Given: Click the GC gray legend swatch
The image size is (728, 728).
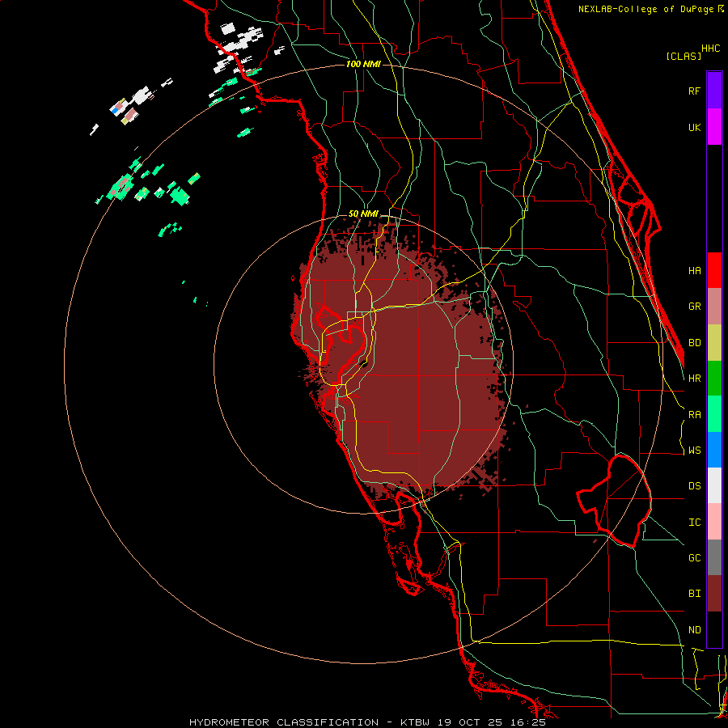Looking at the screenshot, I should coord(714,557).
